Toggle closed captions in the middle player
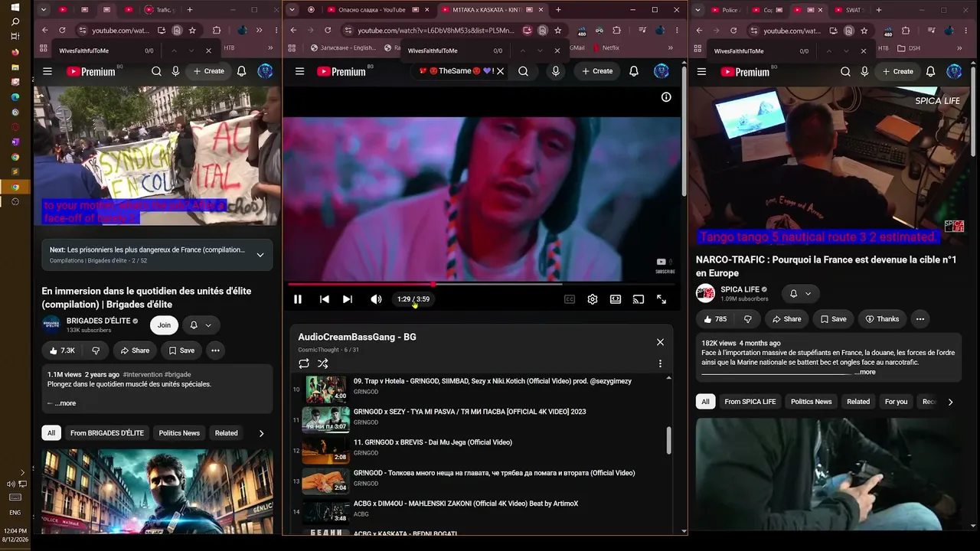The height and width of the screenshot is (551, 980). click(x=570, y=299)
